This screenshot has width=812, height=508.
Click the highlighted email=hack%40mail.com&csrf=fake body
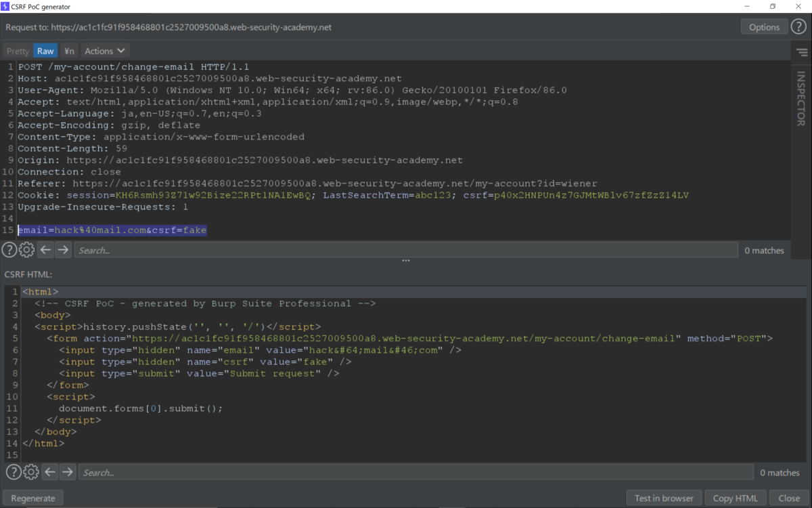112,230
